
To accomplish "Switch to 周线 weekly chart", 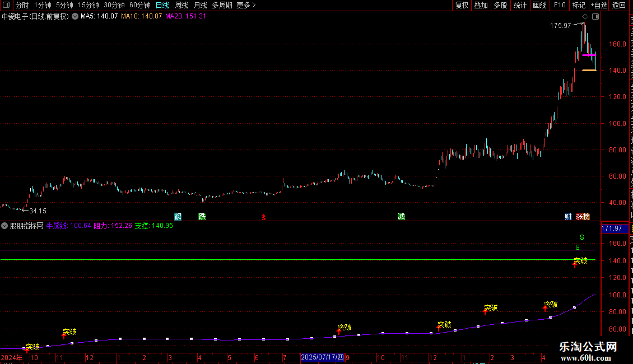I will click(181, 5).
